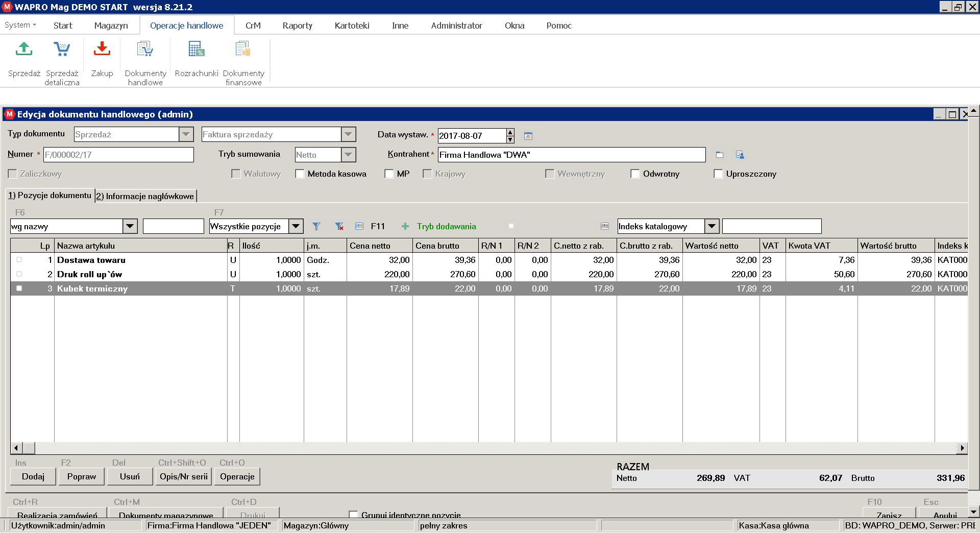The height and width of the screenshot is (533, 980).
Task: Click search field next to wg nazwy
Action: [174, 226]
